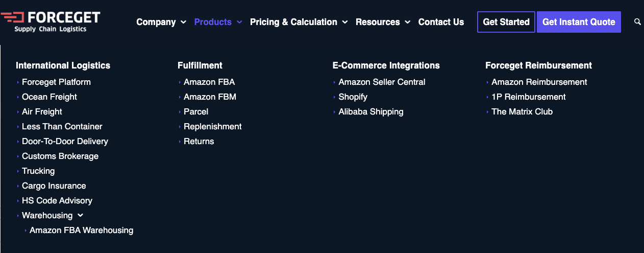
Task: Select Door-To-Door Delivery option
Action: 65,141
